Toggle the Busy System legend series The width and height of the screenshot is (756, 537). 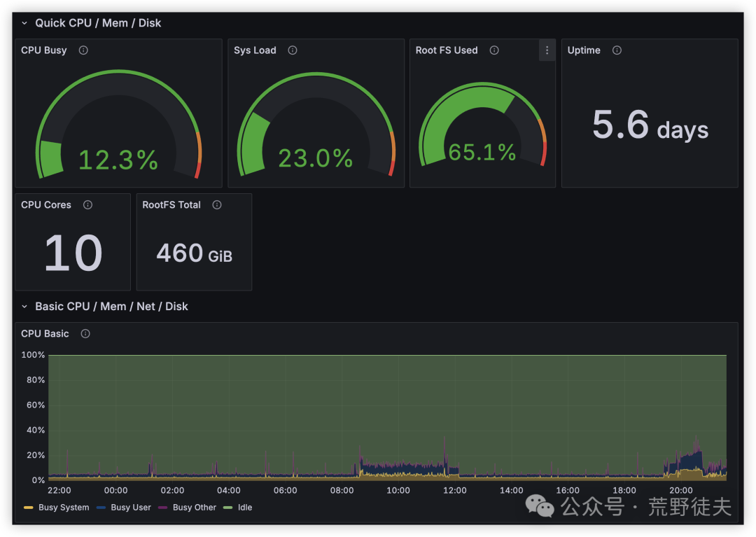pyautogui.click(x=57, y=507)
